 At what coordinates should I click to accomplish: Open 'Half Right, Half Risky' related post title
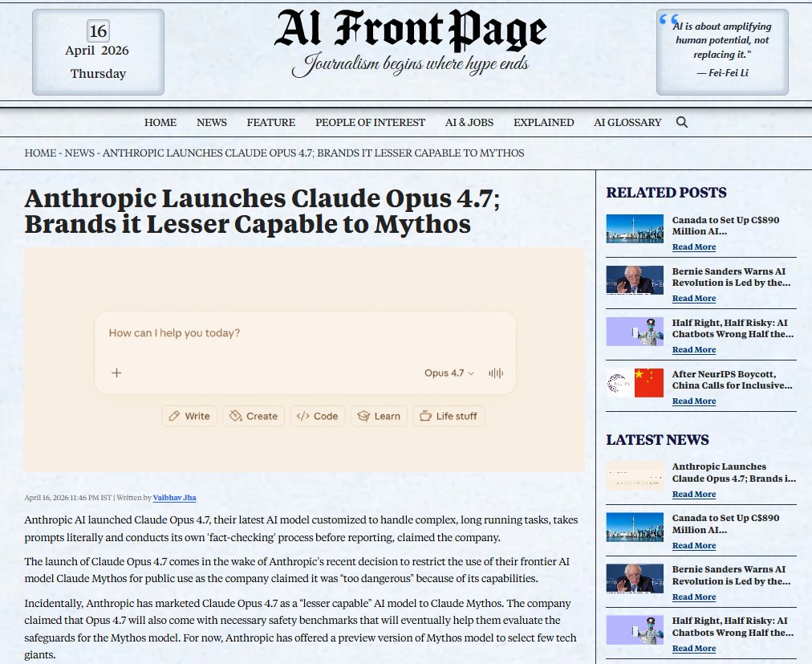coord(733,328)
